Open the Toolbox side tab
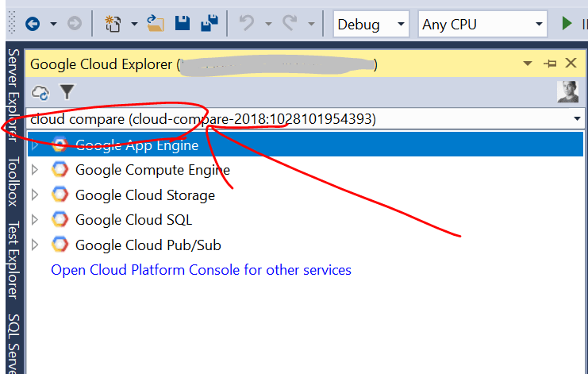The image size is (588, 374). pyautogui.click(x=13, y=182)
